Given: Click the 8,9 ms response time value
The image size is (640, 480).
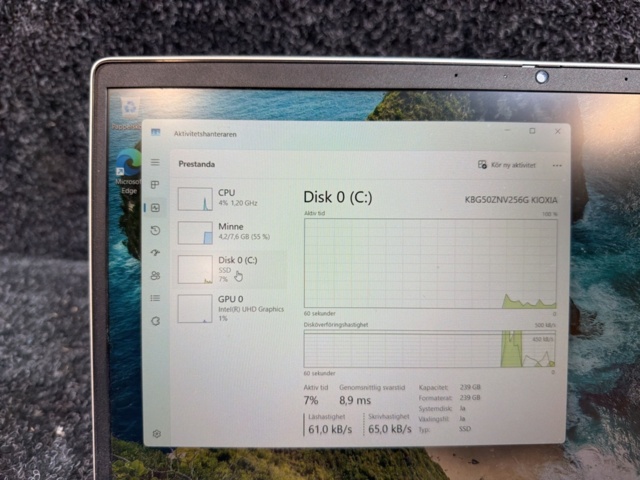Looking at the screenshot, I should (355, 400).
